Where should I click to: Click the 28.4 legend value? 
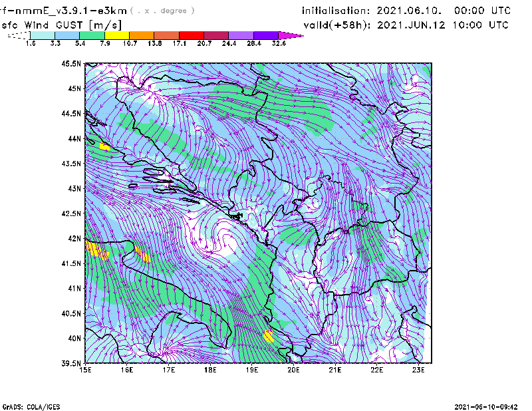pyautogui.click(x=254, y=43)
